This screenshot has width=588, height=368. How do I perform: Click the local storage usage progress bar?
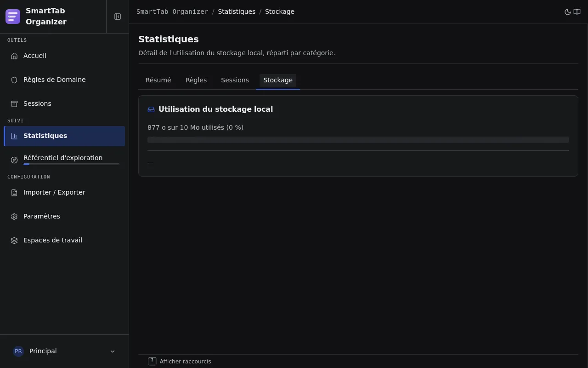(x=358, y=140)
